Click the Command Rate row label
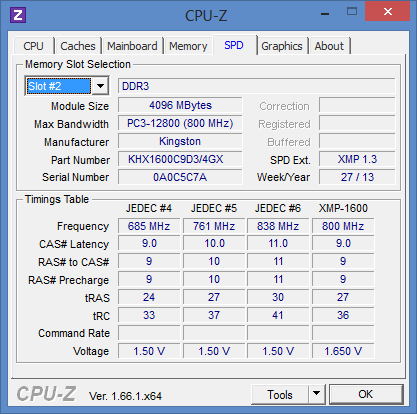The height and width of the screenshot is (414, 417). [74, 333]
